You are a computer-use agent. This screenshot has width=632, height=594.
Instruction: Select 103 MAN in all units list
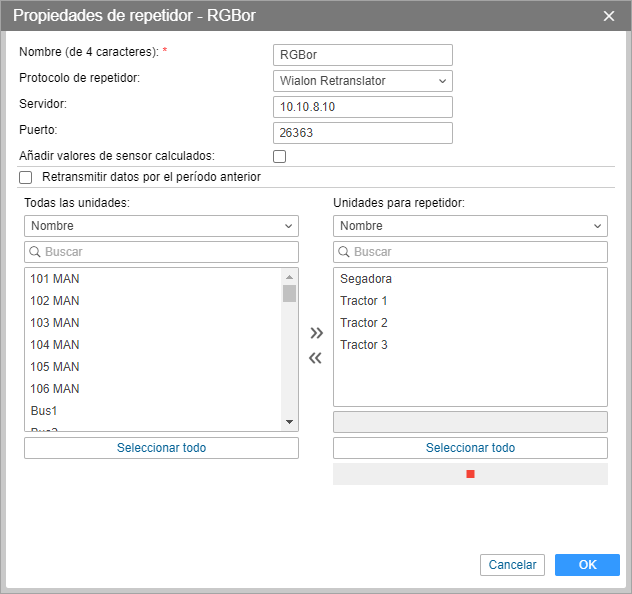point(55,323)
